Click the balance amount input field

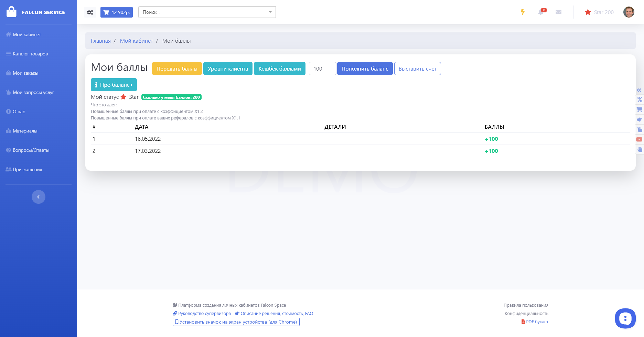coord(322,69)
